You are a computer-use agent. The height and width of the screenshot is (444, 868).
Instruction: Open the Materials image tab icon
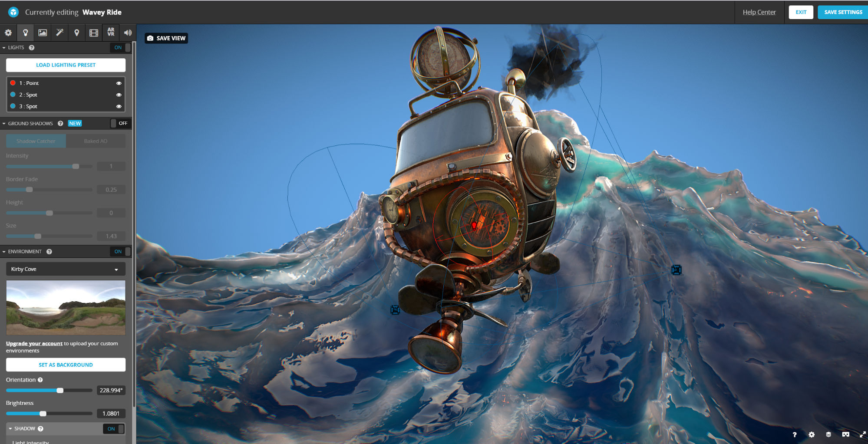pos(43,33)
